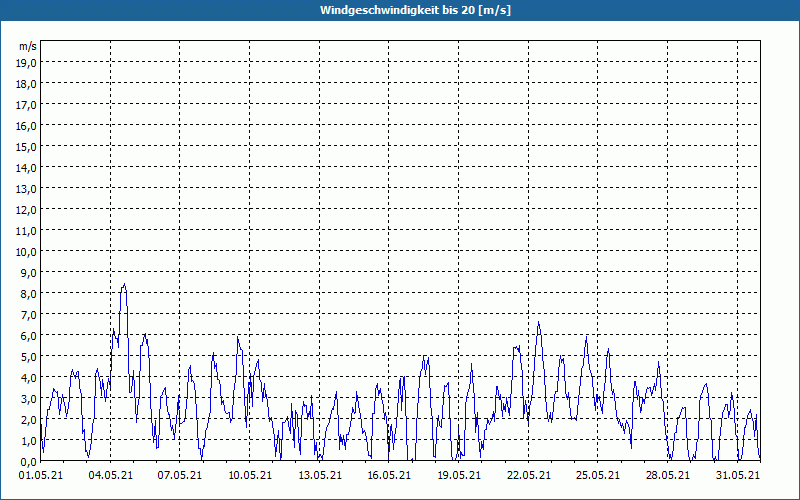
Task: Click the date label '28.05.21'
Action: 667,475
